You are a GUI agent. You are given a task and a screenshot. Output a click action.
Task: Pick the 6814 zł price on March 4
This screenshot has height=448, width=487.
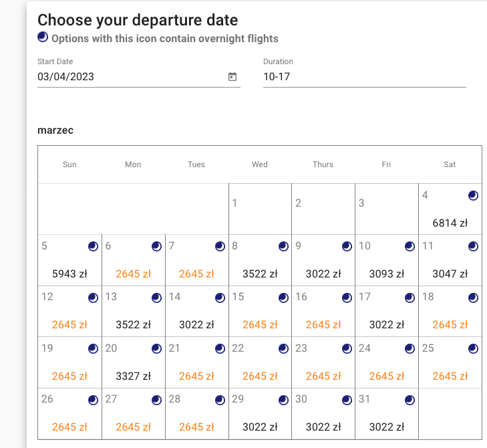[450, 223]
